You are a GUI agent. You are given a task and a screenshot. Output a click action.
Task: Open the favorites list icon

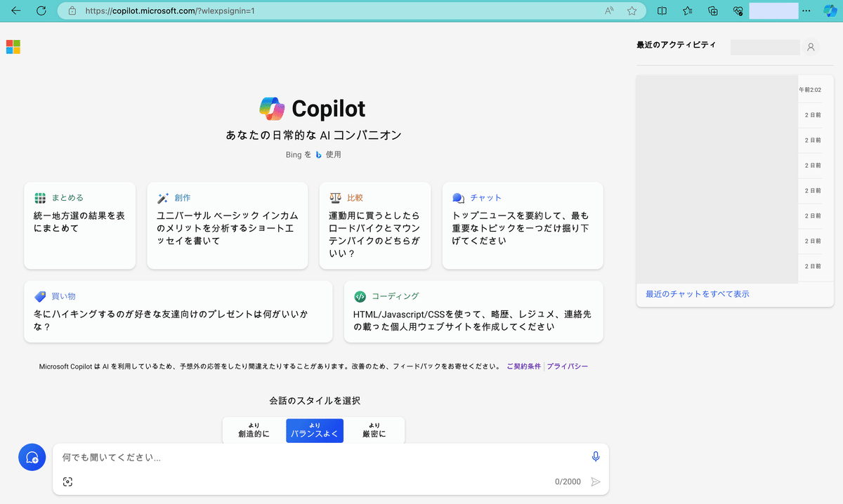(x=687, y=11)
